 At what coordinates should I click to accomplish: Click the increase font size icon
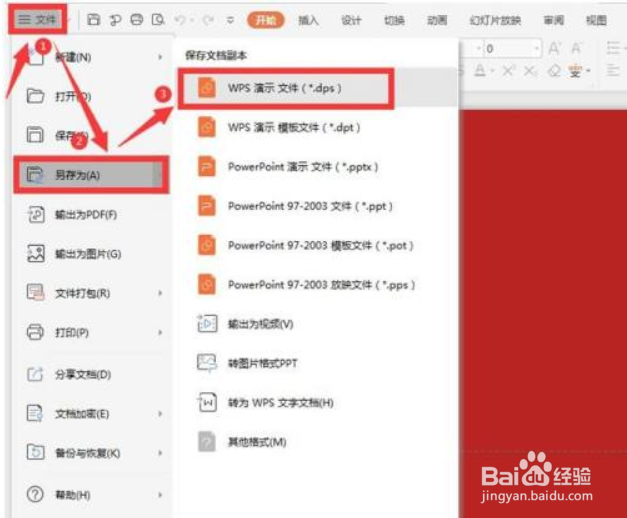(554, 49)
